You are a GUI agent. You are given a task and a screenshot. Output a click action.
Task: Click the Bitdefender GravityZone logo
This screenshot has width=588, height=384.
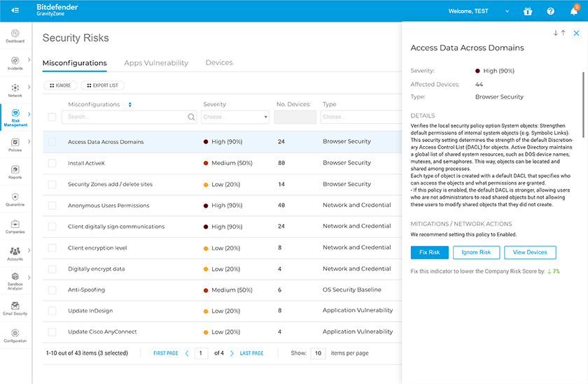click(57, 10)
